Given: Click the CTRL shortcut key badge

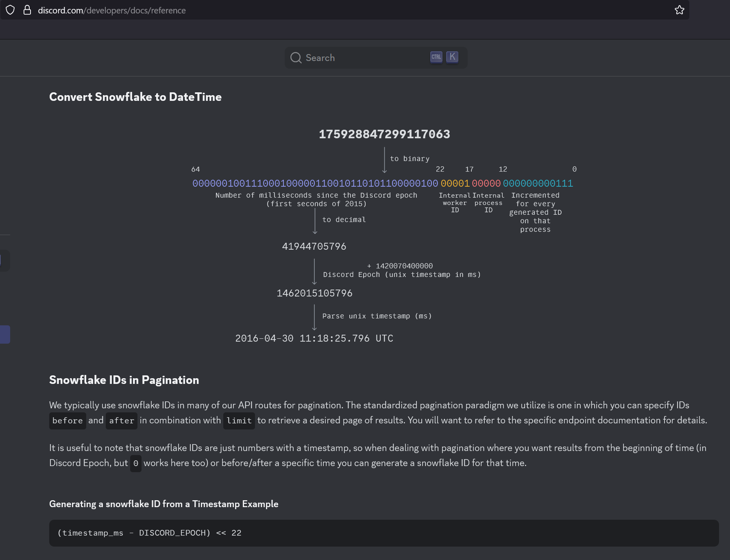Looking at the screenshot, I should 436,57.
